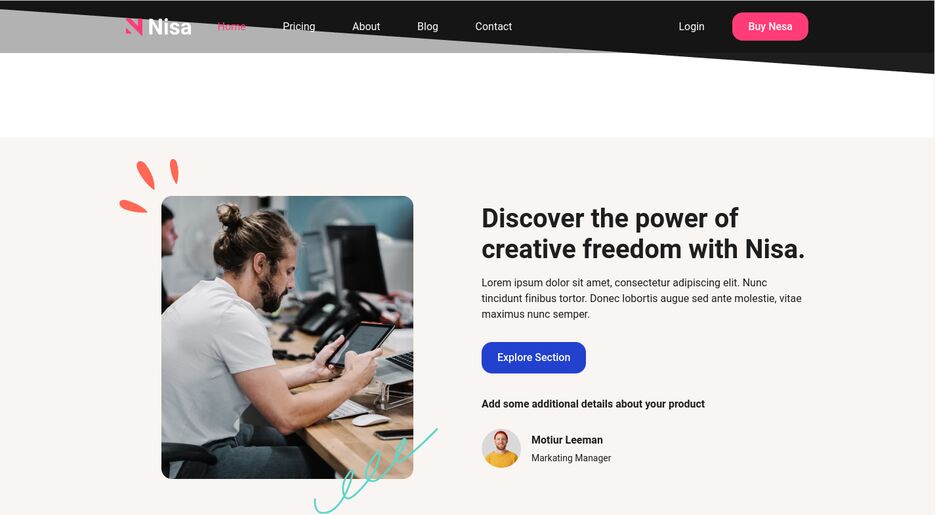Viewport: 935px width, 515px height.
Task: Click the Login link
Action: (x=691, y=26)
